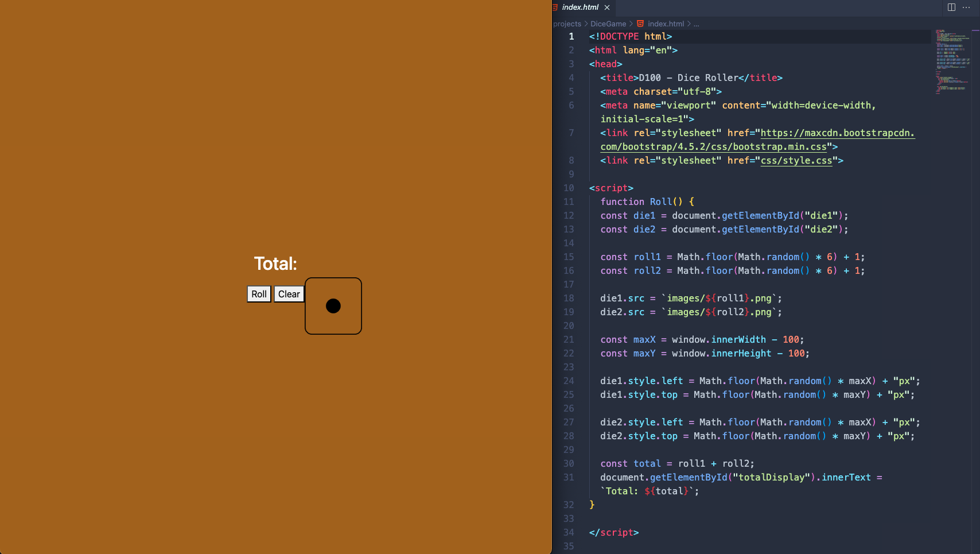Click 'name="viewport"' on line 6
This screenshot has width=980, height=554.
(675, 105)
